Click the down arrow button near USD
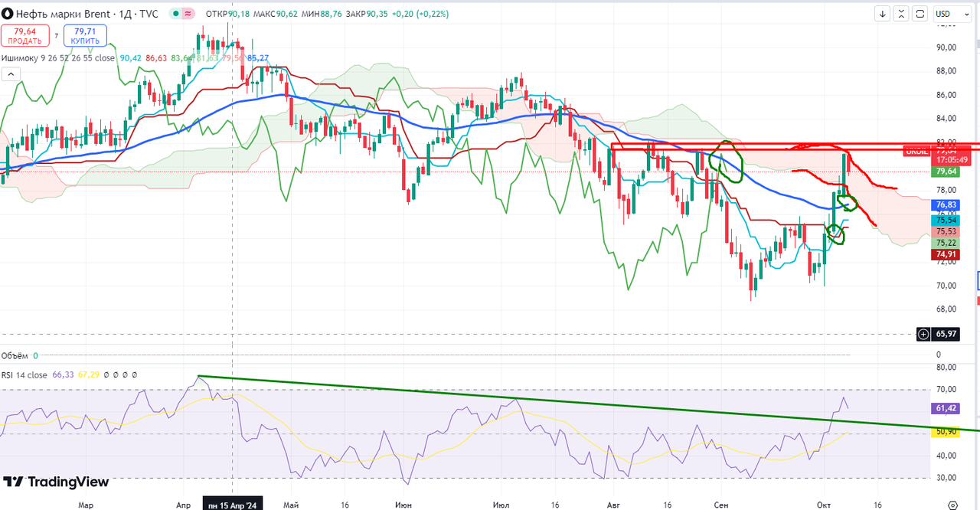 (883, 14)
